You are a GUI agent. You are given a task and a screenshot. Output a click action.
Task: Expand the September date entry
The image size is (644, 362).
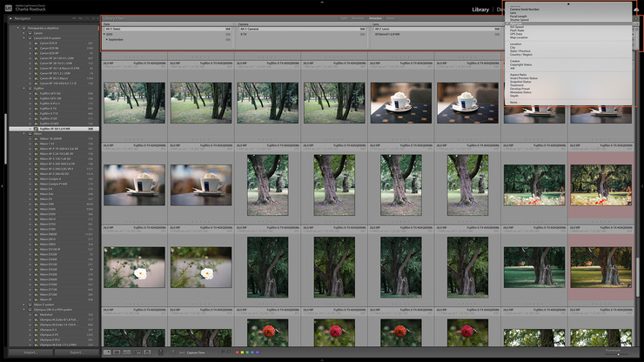point(107,39)
